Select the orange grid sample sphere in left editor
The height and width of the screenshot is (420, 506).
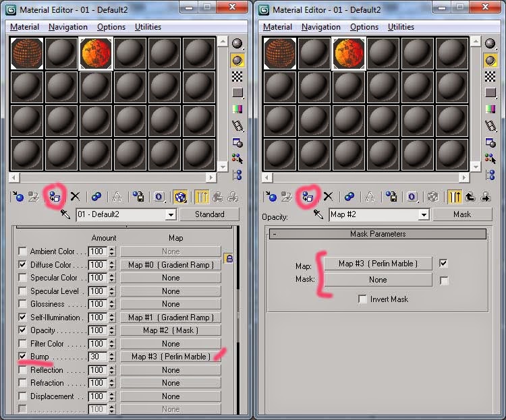pyautogui.click(x=27, y=53)
